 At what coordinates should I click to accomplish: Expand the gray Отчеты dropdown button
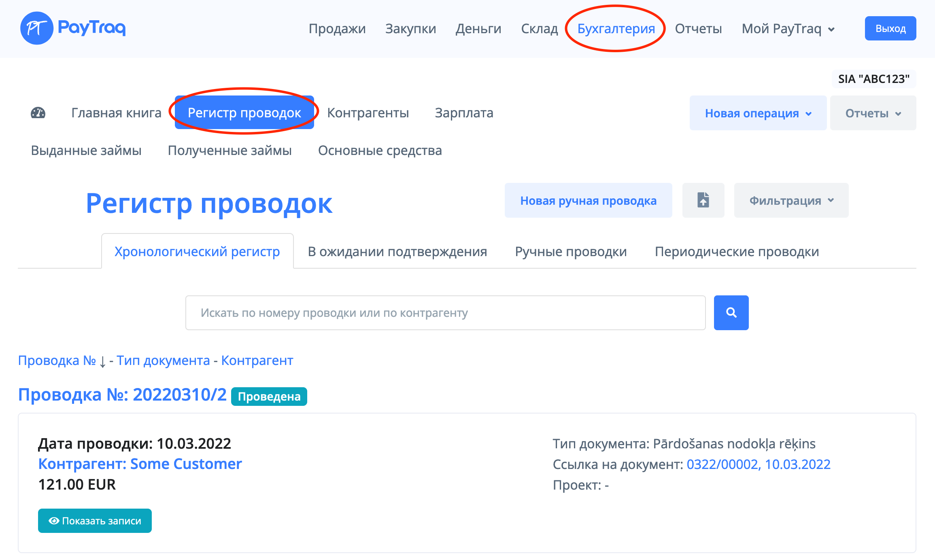coord(873,113)
